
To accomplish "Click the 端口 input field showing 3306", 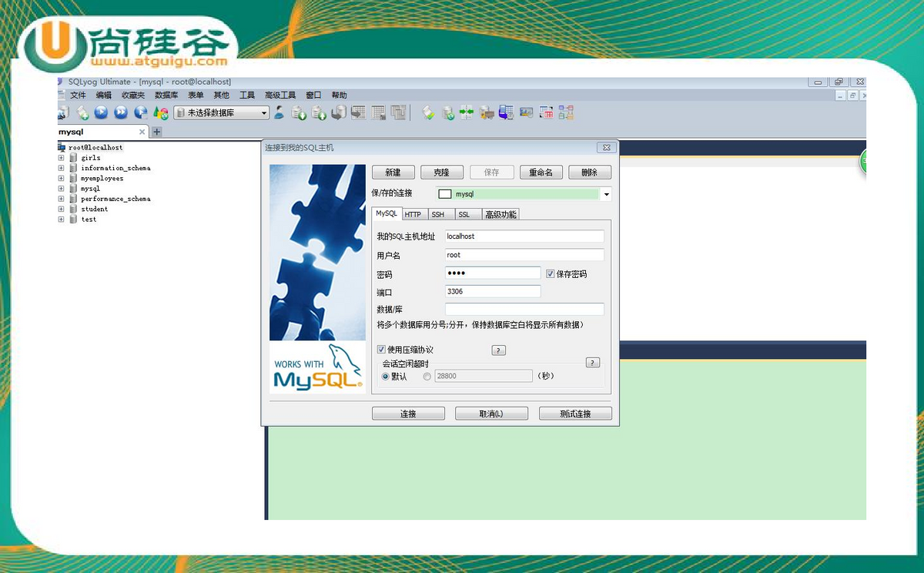I will coord(492,291).
